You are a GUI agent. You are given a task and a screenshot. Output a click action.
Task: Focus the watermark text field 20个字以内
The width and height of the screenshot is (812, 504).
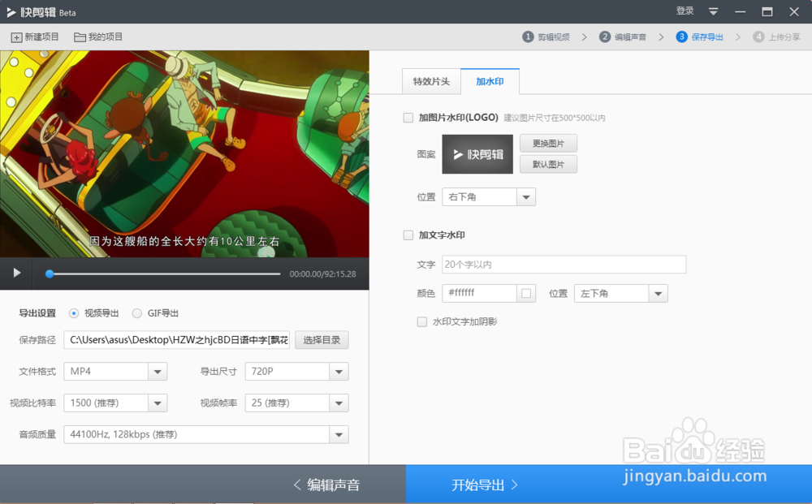(x=564, y=265)
